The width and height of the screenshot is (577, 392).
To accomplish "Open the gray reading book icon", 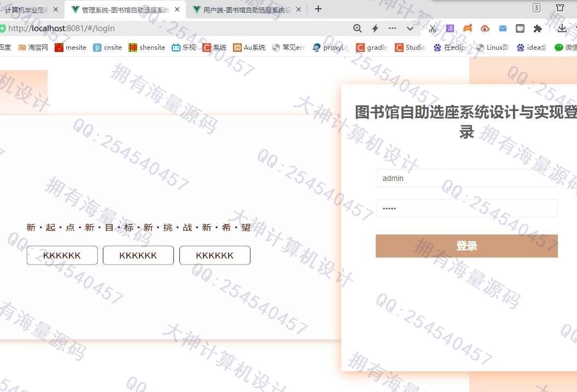I will pyautogui.click(x=520, y=28).
